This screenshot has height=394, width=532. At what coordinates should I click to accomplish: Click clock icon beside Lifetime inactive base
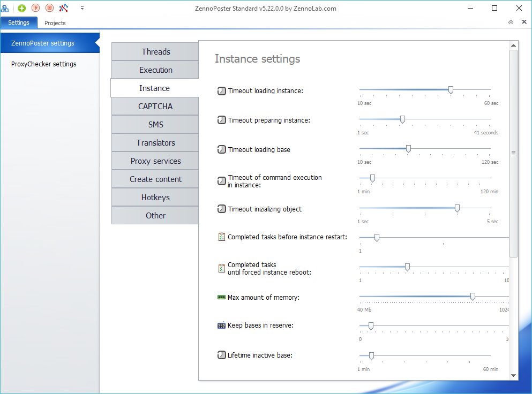point(222,355)
